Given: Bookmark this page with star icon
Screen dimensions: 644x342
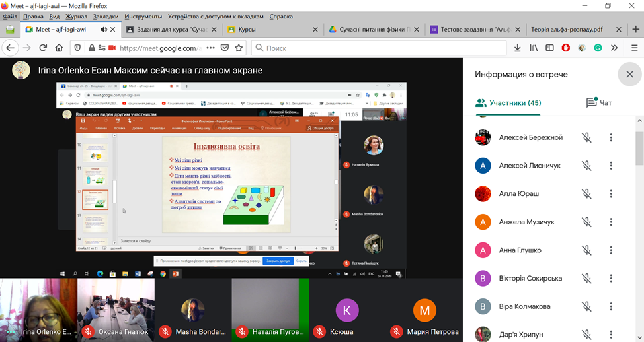Looking at the screenshot, I should (239, 48).
